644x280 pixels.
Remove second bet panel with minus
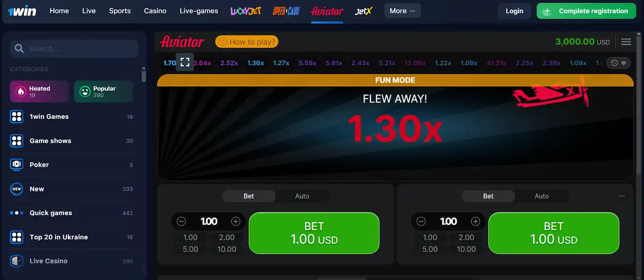coord(621,196)
